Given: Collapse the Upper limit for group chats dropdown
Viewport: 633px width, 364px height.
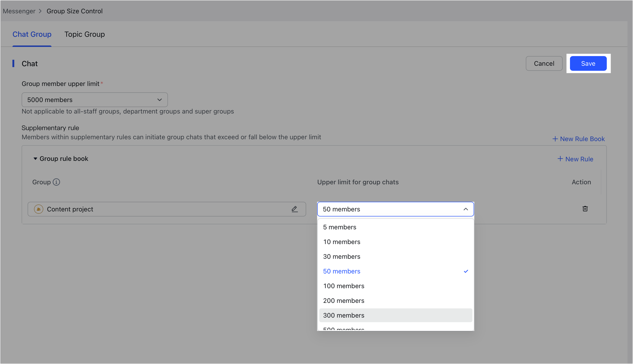Looking at the screenshot, I should [x=466, y=209].
